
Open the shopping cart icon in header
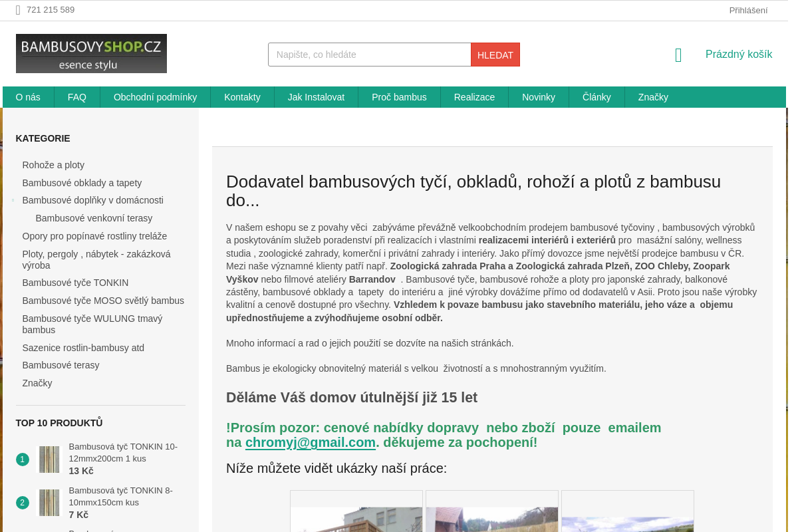pyautogui.click(x=678, y=55)
